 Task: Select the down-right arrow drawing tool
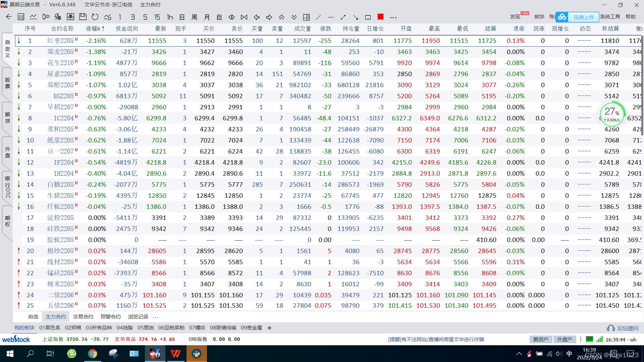(x=356, y=17)
